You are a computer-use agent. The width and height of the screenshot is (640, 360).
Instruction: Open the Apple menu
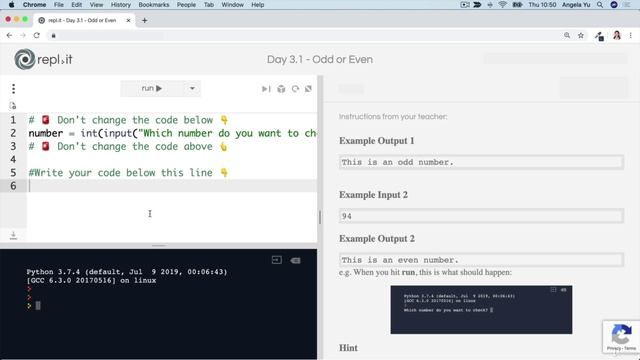point(11,5)
